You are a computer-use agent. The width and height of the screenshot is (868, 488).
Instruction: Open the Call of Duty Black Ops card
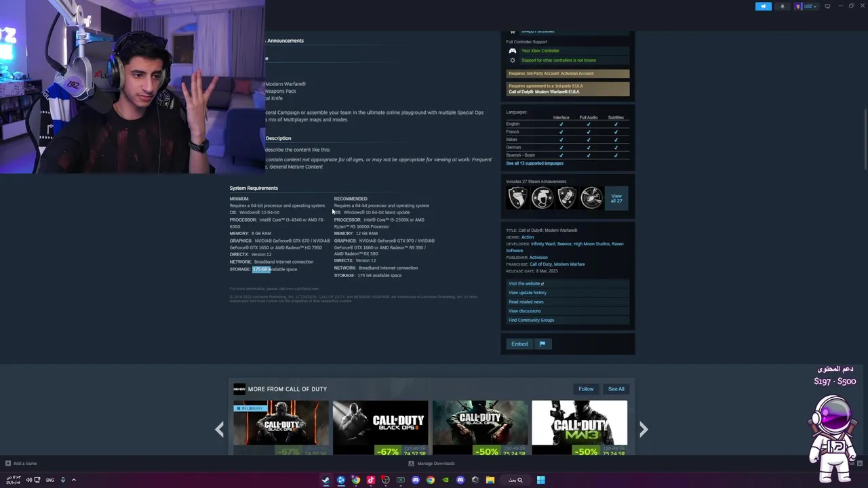[480, 428]
